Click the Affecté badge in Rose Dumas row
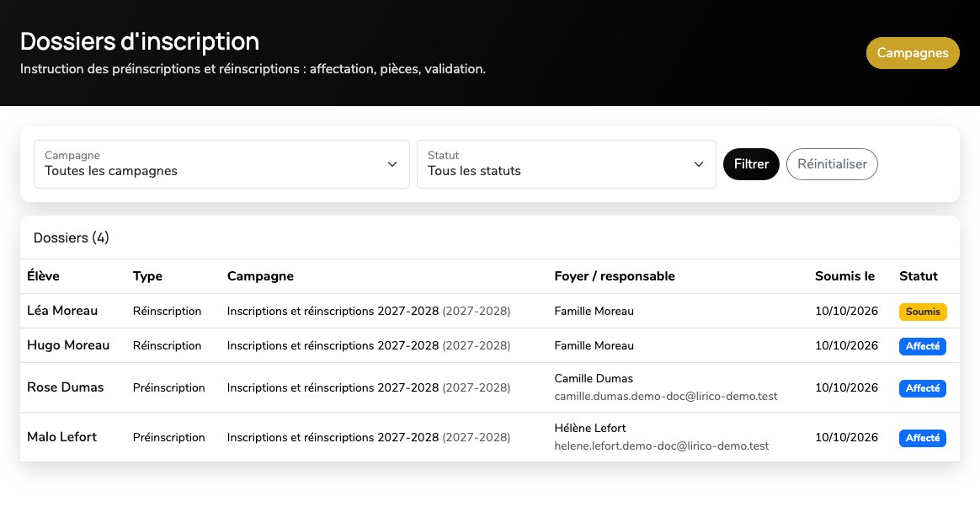980x523 pixels. tap(923, 388)
